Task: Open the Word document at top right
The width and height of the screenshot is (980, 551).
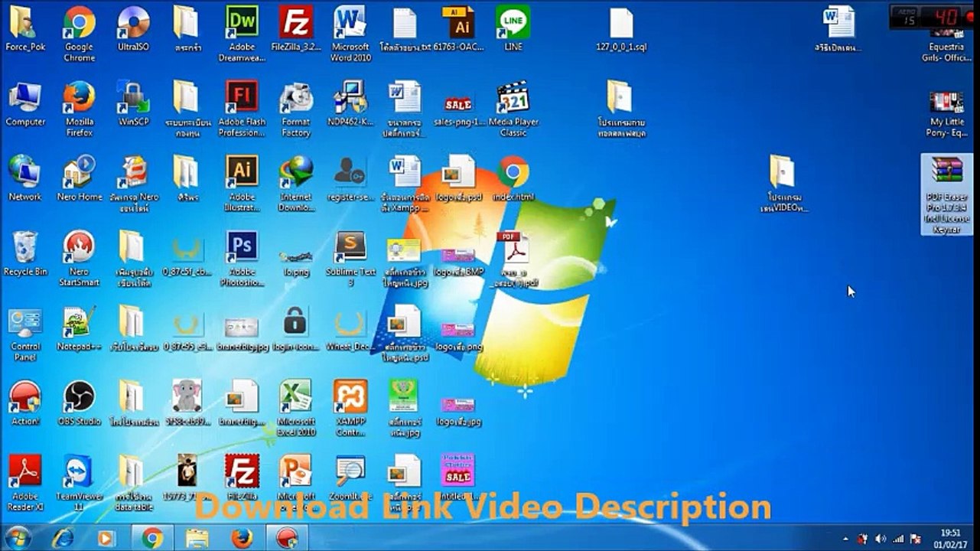Action: pos(838,29)
